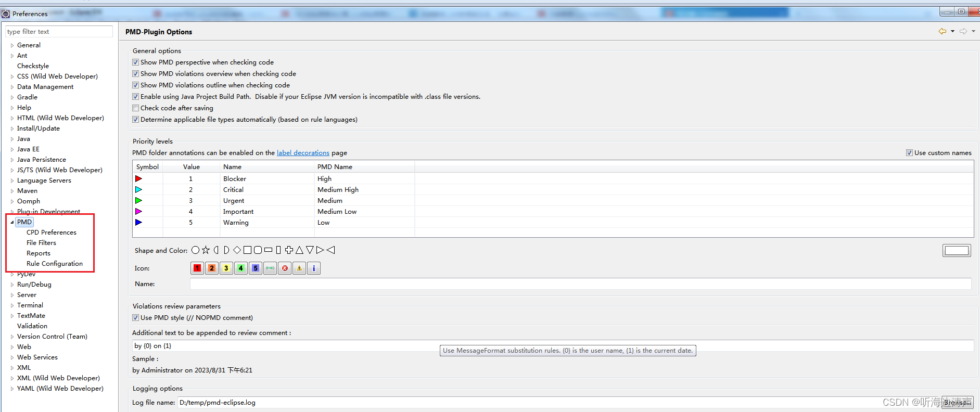Choose the right-pointing triangle shape
This screenshot has height=412, width=980.
tap(320, 250)
